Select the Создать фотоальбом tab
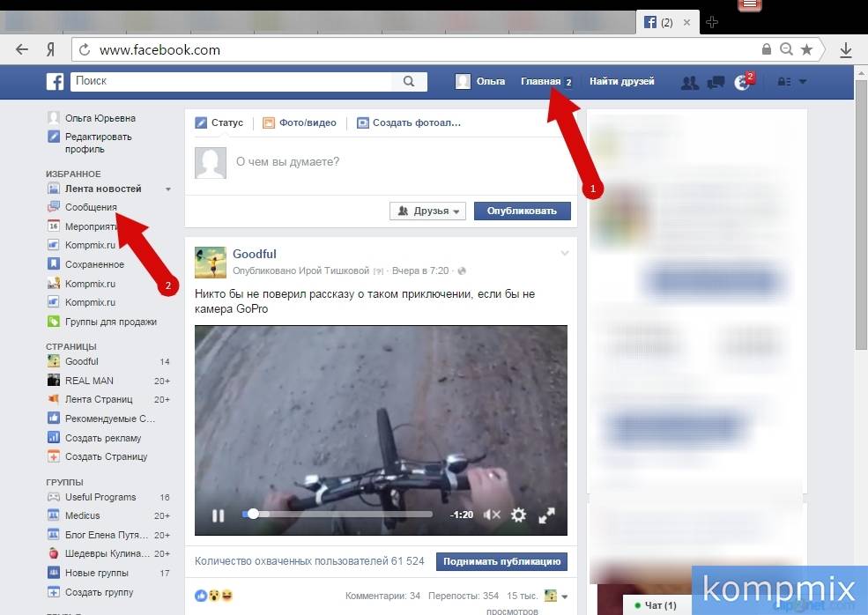The width and height of the screenshot is (868, 615). click(x=409, y=122)
